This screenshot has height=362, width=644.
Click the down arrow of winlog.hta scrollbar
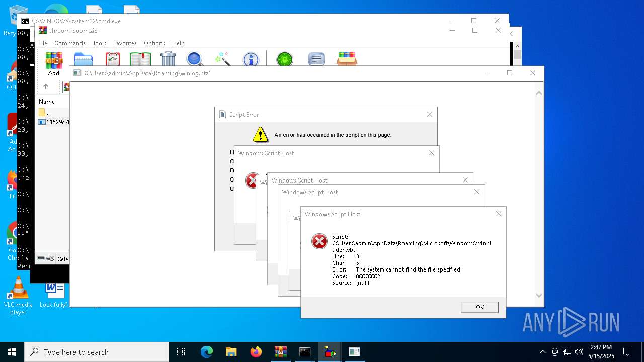click(x=539, y=296)
